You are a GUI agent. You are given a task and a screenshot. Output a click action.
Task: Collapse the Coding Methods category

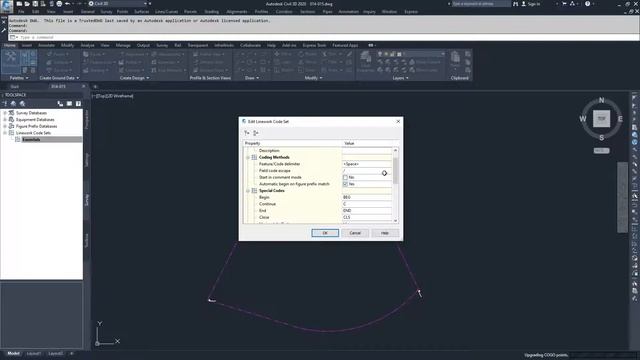248,158
